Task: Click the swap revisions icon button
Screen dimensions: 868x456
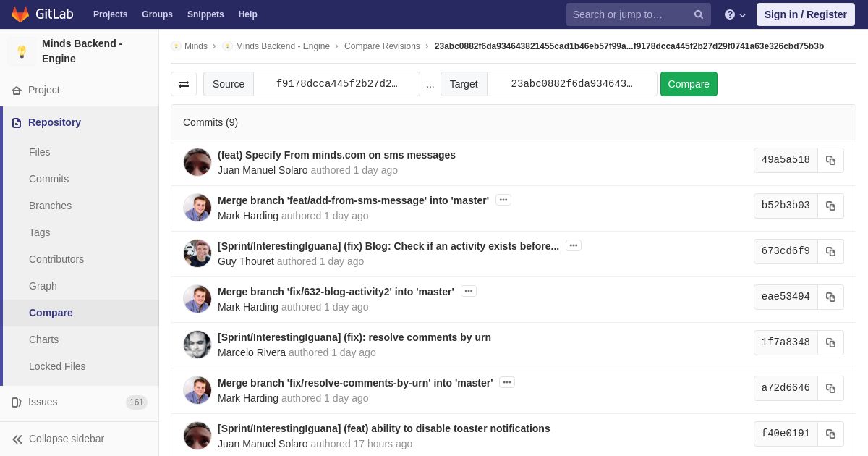Action: 184,84
